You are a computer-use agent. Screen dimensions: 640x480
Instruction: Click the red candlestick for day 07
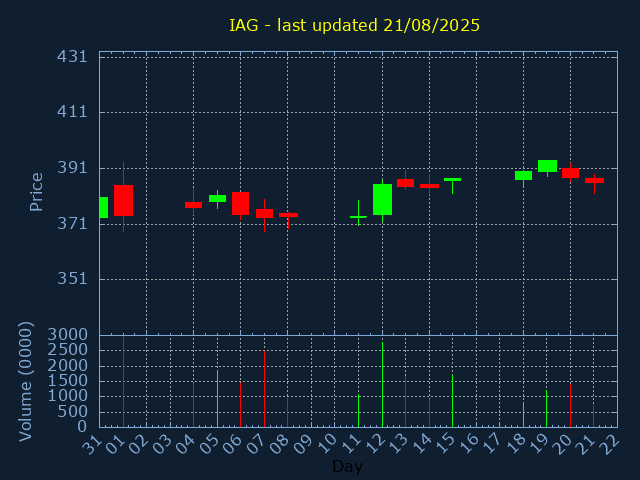(264, 213)
